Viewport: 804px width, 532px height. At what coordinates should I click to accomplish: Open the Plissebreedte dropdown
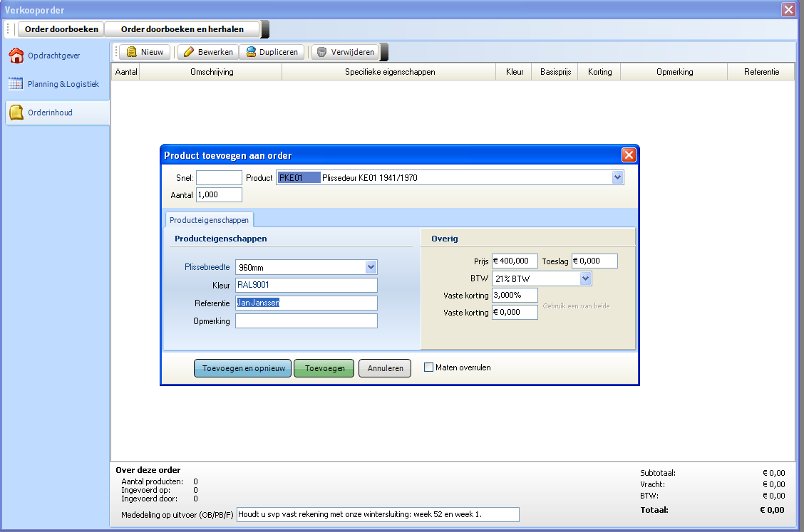(x=371, y=267)
